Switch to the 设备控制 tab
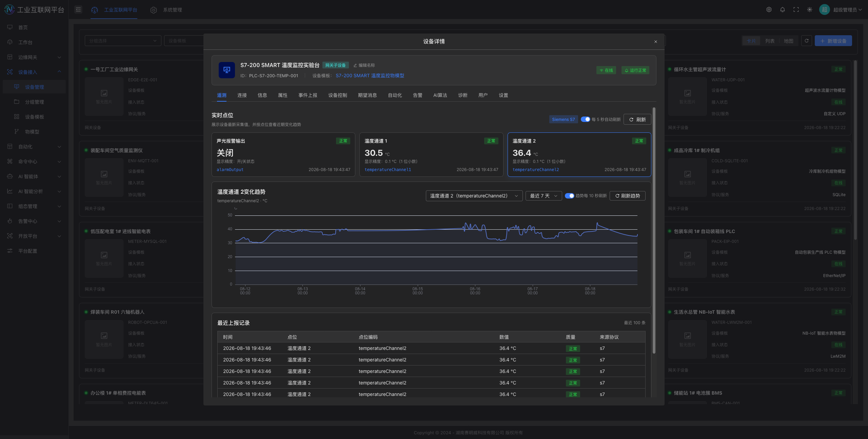 coord(338,95)
